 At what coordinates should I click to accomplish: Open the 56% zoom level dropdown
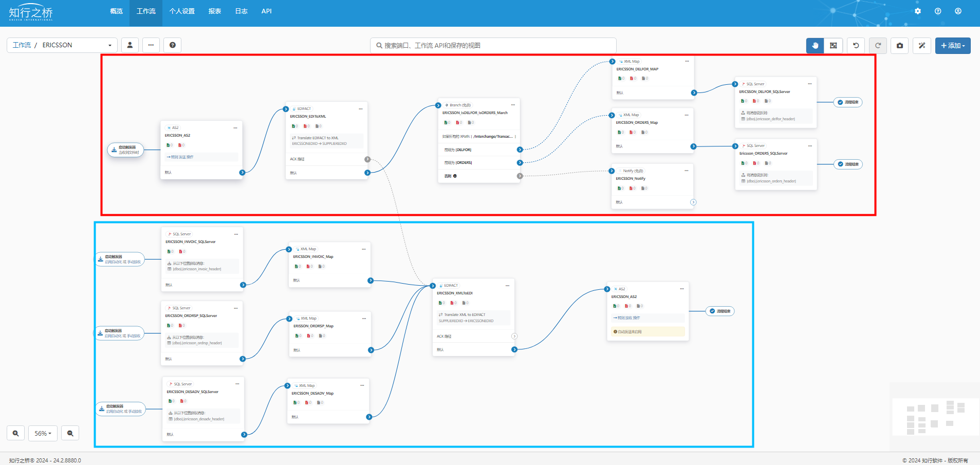pos(43,433)
